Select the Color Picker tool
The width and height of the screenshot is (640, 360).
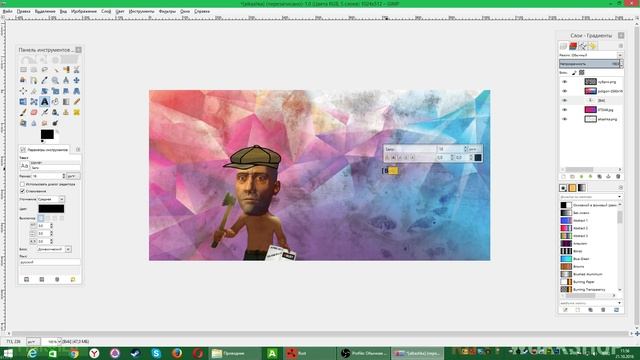(x=44, y=80)
